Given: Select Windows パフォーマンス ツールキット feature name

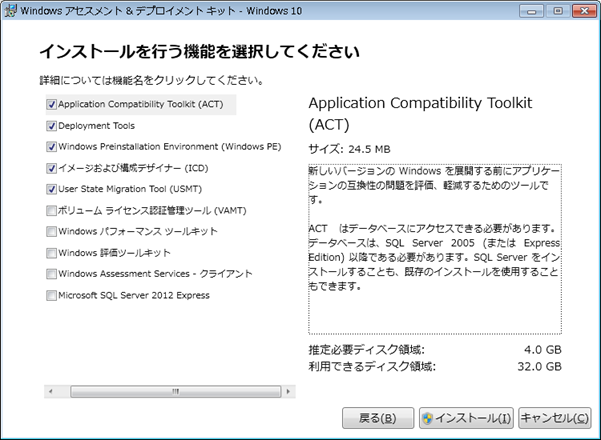Looking at the screenshot, I should pos(138,231).
